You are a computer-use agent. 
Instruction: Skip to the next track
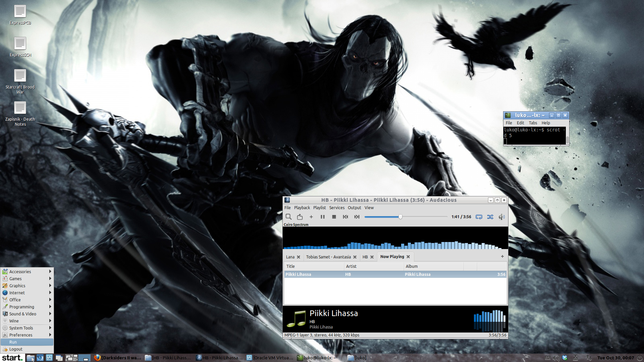357,217
